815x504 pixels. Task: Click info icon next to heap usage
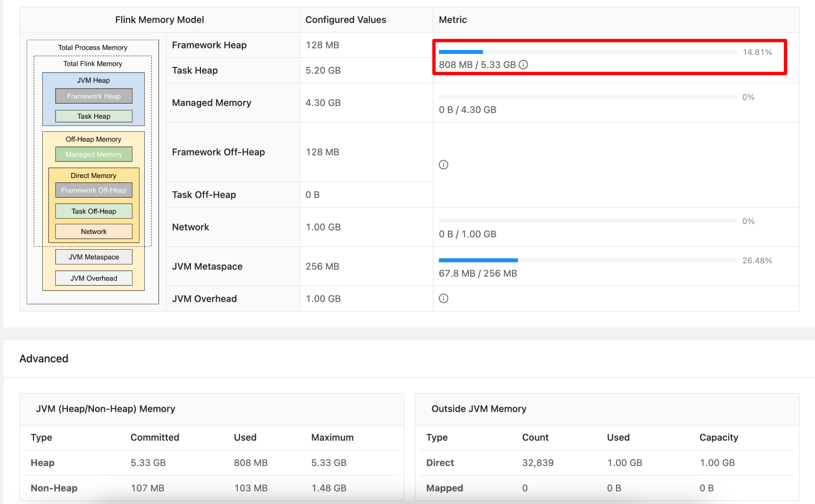[523, 65]
